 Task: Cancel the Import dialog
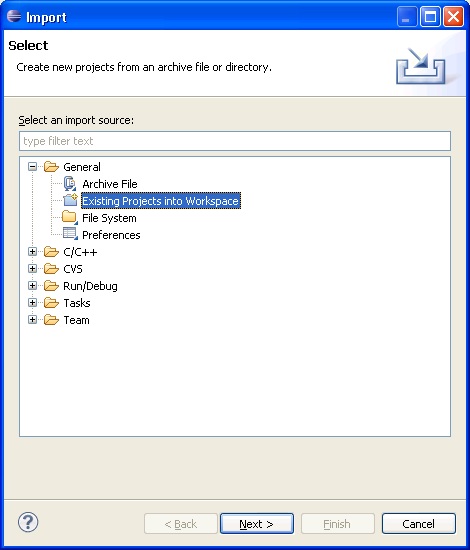coord(419,524)
